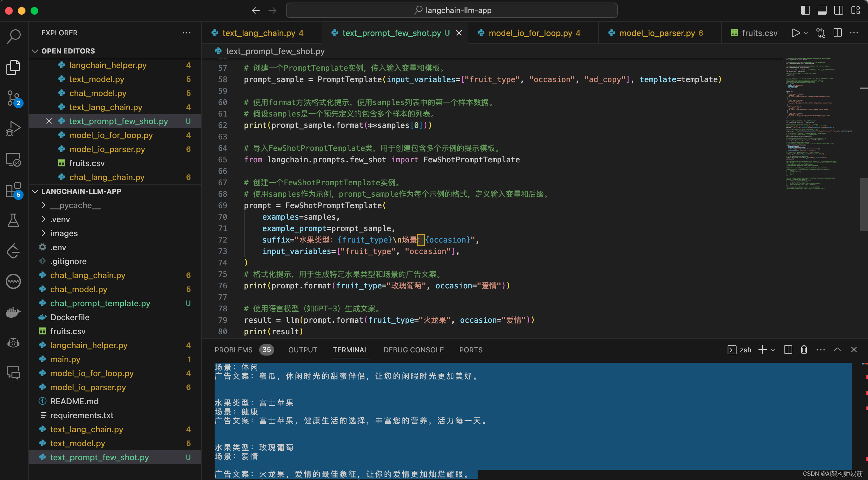Image resolution: width=868 pixels, height=480 pixels.
Task: Go back with navigation arrow
Action: pos(255,11)
